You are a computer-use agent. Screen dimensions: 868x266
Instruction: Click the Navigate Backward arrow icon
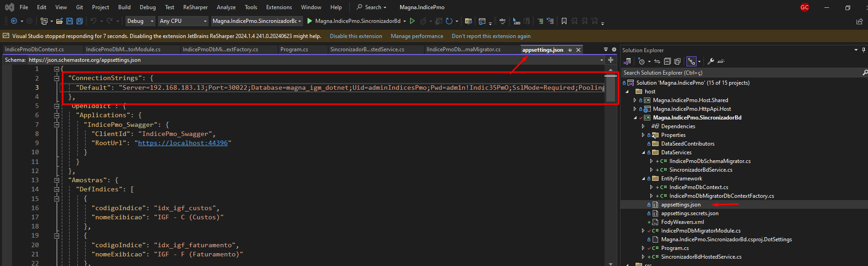click(14, 21)
